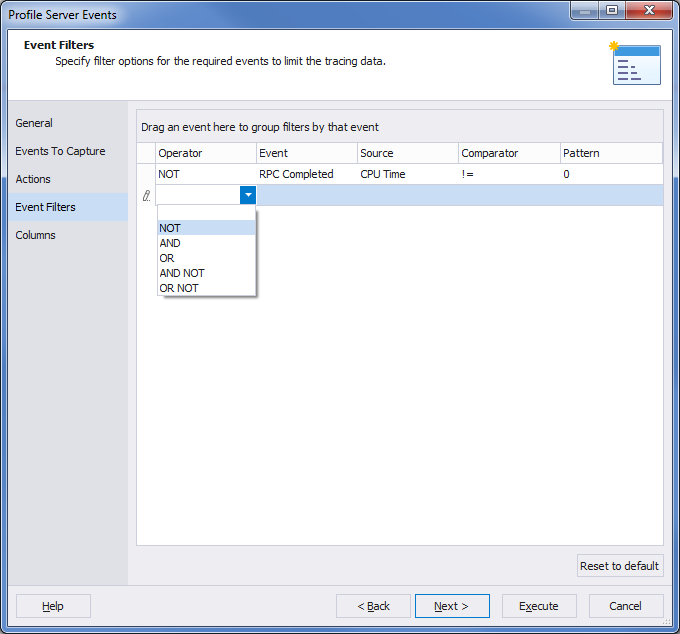
Task: Click the Event column header
Action: pyautogui.click(x=307, y=153)
